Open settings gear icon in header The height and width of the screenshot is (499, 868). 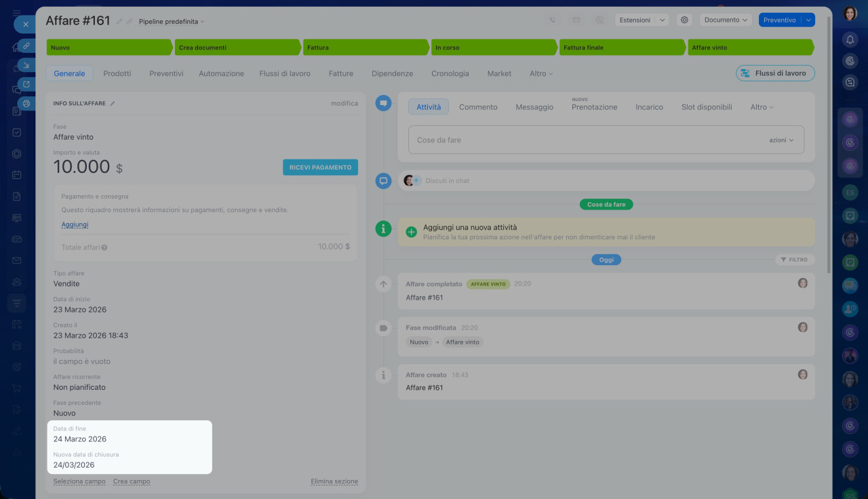pos(684,20)
